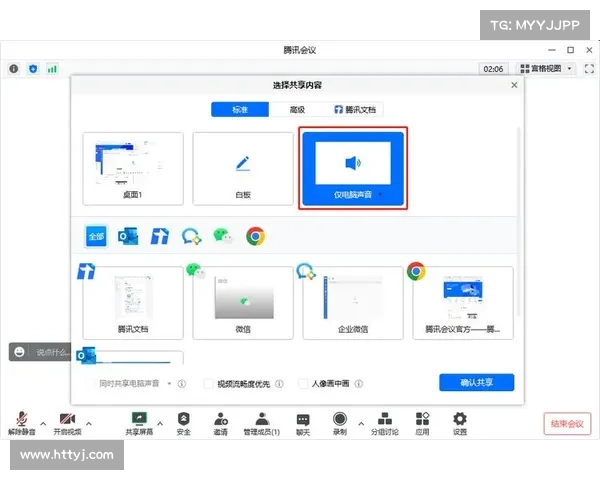600x480 pixels.
Task: Filter windows by Chrome icon
Action: click(255, 236)
